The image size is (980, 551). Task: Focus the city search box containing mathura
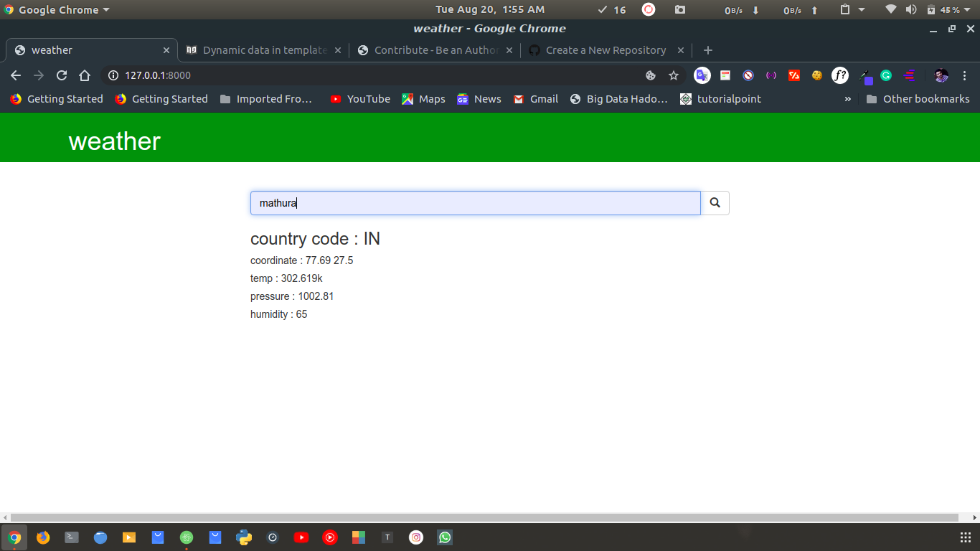(476, 203)
